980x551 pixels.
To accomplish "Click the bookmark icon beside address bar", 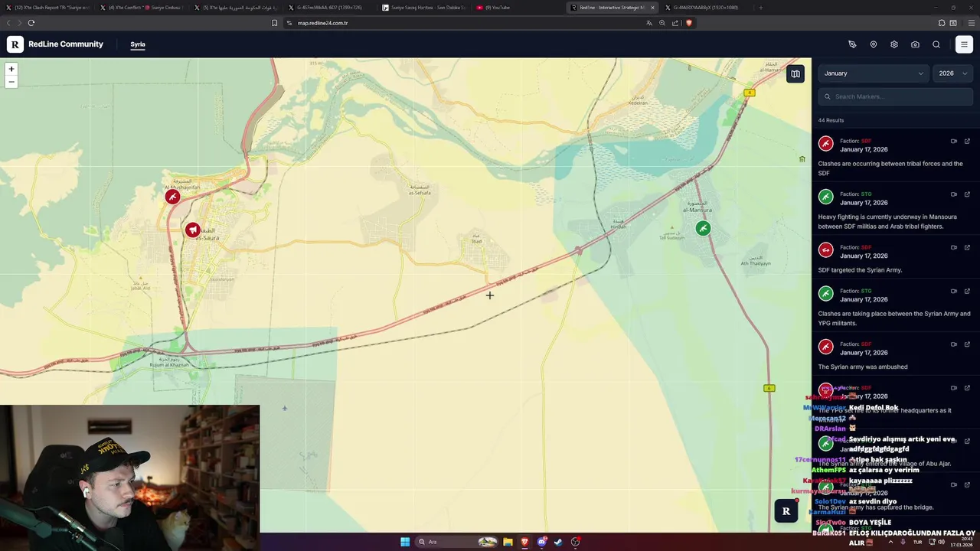I will coord(274,23).
